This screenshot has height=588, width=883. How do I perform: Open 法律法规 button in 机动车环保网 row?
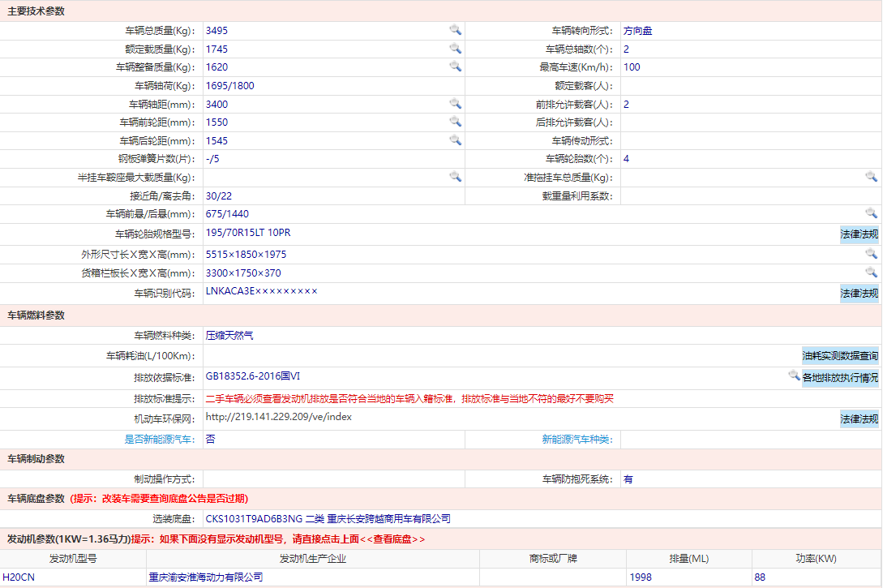pos(859,419)
